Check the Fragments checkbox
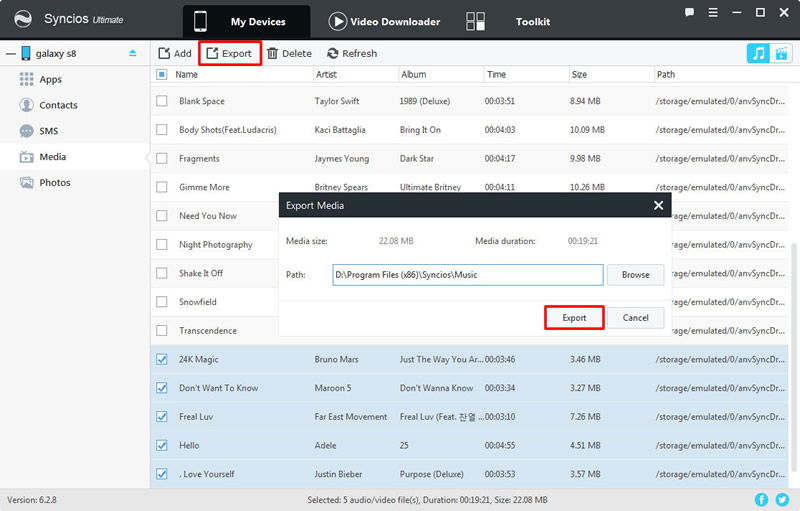This screenshot has width=800, height=511. 162,159
